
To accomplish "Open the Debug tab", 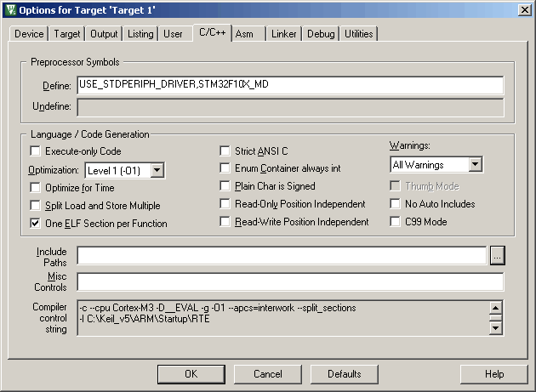I will click(321, 34).
